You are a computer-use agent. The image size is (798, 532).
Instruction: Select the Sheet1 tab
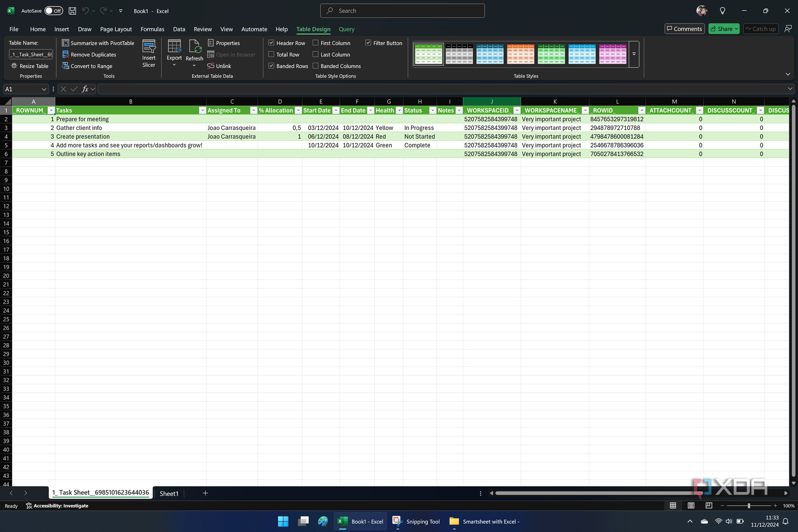tap(169, 493)
